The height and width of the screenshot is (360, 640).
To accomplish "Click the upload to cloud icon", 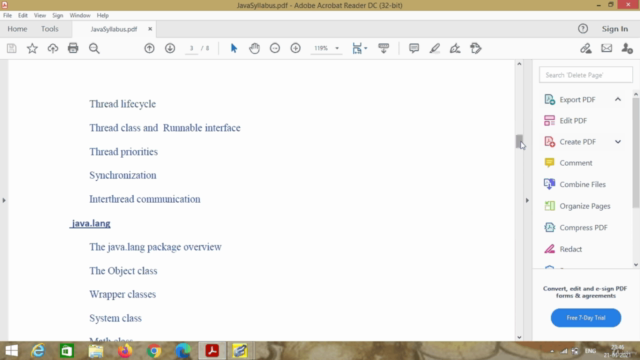I will (53, 49).
